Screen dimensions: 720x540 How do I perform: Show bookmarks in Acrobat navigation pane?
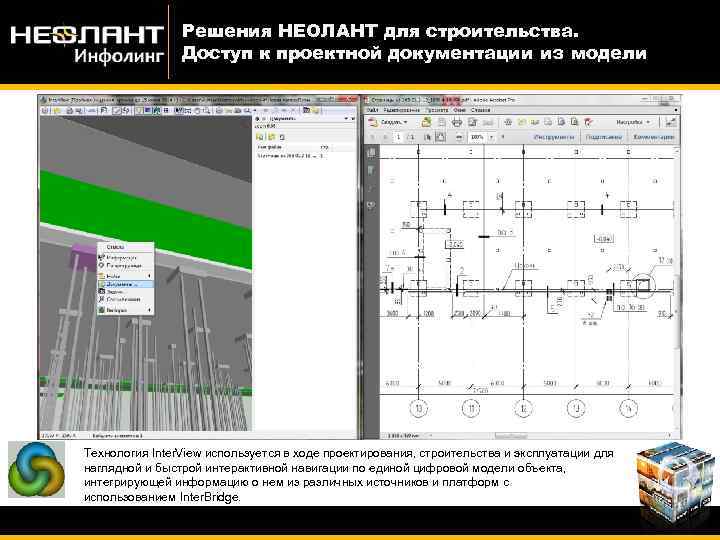[371, 170]
